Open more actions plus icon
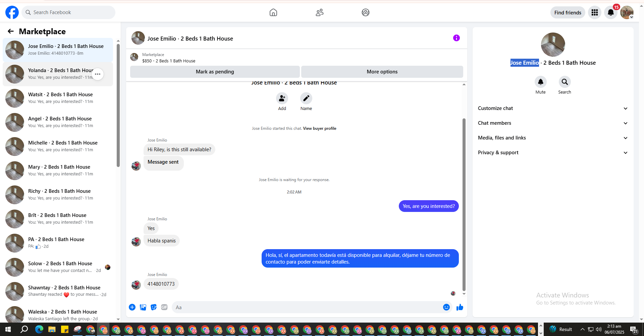This screenshot has width=644, height=336. point(132,307)
